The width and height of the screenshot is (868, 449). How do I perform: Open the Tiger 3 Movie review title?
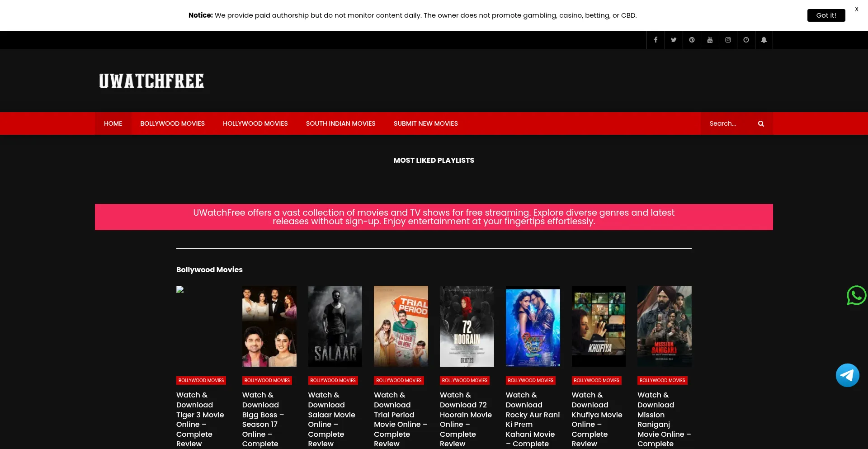coord(200,420)
